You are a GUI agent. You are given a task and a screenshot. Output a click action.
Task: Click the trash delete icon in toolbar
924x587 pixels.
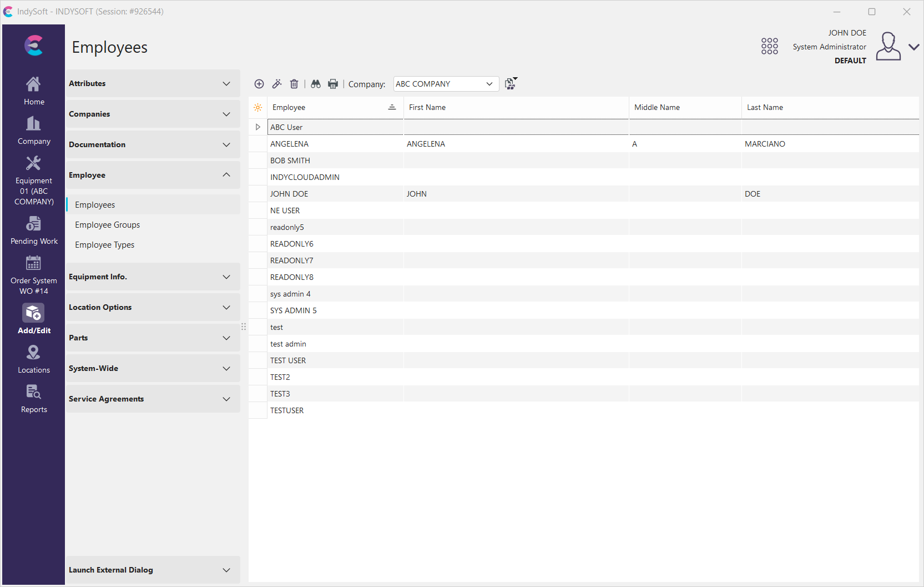pos(294,84)
